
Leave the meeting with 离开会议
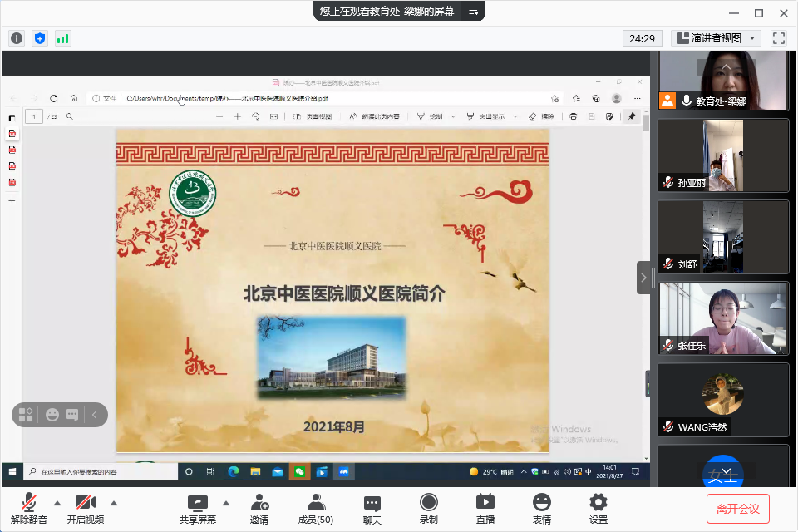click(737, 509)
